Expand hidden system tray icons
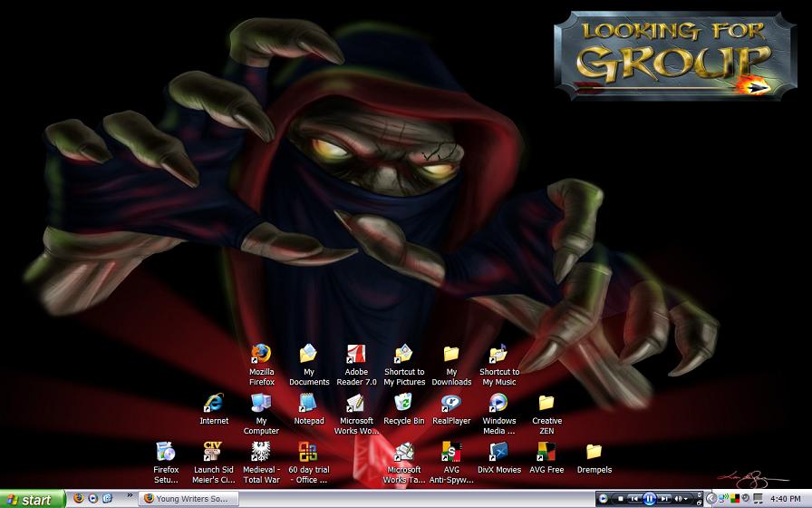 pos(711,499)
